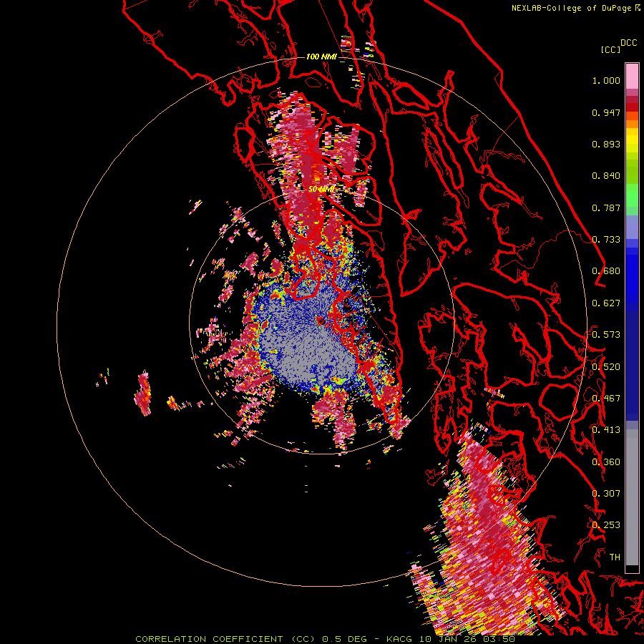Click the KACG station identifier
Image resolution: width=644 pixels, height=644 pixels.
point(400,639)
